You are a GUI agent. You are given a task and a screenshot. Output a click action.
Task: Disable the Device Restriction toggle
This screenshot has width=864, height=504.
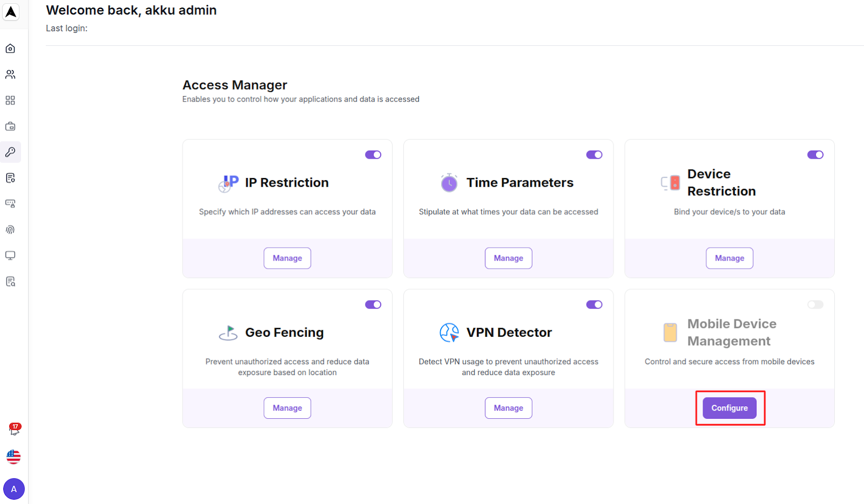click(815, 154)
